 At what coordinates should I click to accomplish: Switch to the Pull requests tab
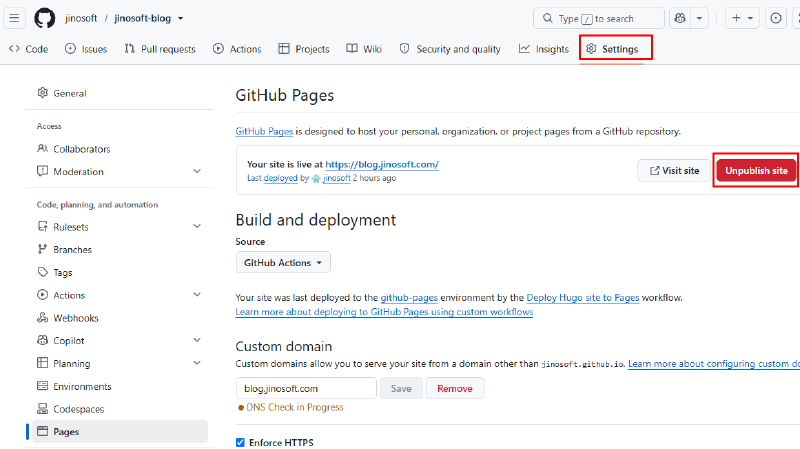pos(160,49)
